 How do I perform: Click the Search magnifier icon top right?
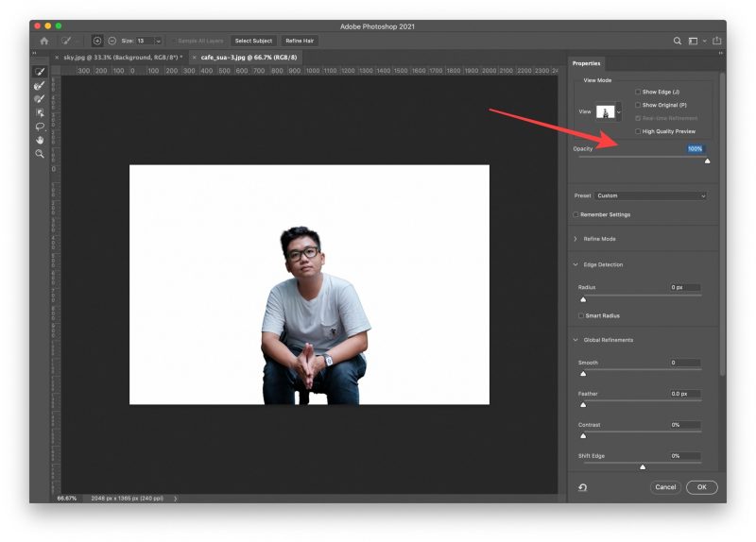(x=678, y=41)
